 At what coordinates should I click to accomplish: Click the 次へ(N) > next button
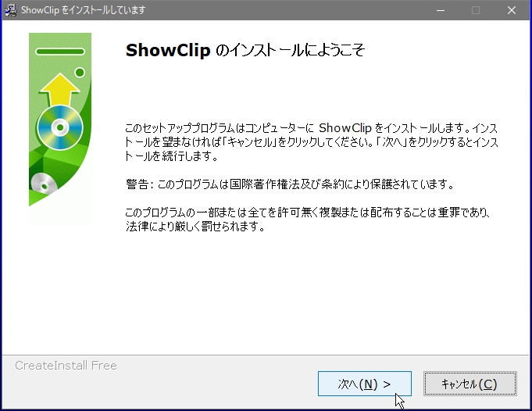pos(364,384)
